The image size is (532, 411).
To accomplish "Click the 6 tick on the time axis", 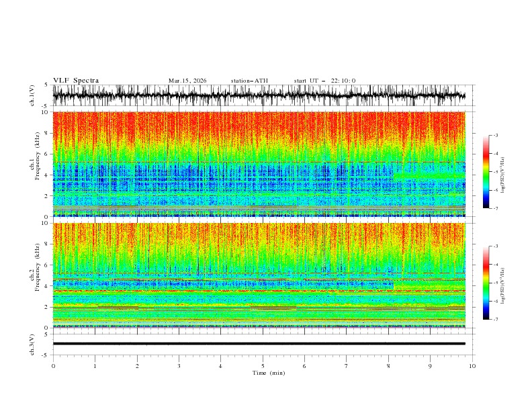I will point(304,366).
